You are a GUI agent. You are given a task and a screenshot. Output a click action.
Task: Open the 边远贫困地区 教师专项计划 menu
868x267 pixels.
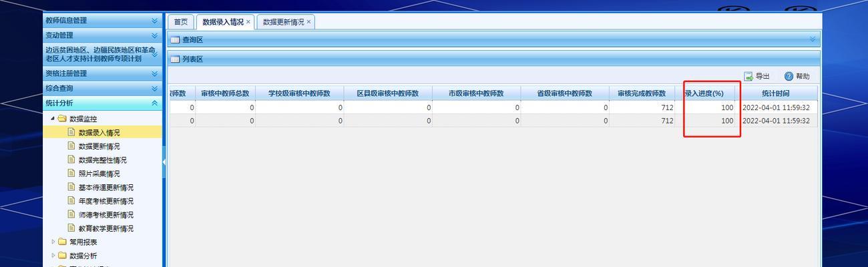point(103,54)
